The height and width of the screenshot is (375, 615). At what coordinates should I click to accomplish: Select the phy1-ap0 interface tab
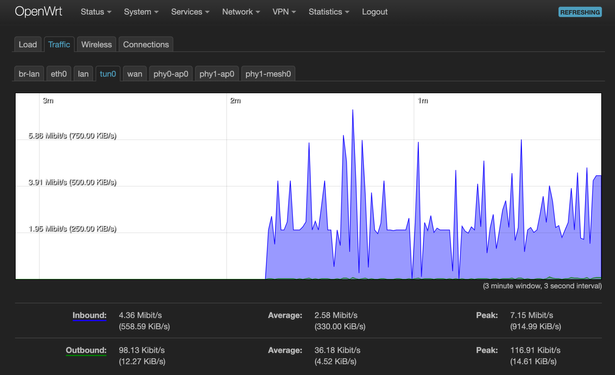coord(217,74)
